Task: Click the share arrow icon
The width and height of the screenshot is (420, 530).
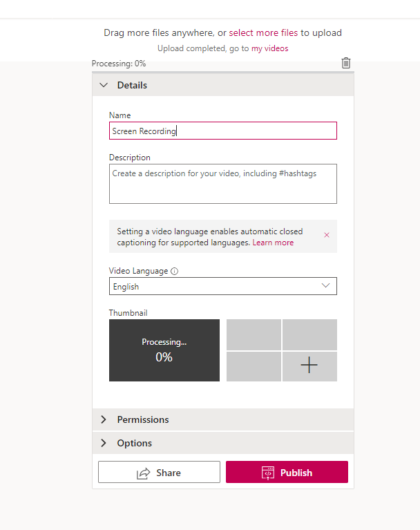Action: click(143, 473)
